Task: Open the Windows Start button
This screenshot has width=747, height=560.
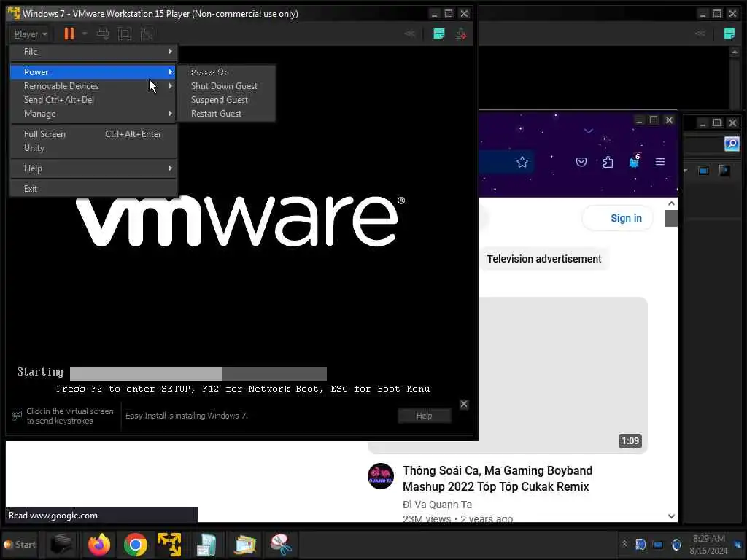Action: [x=20, y=544]
